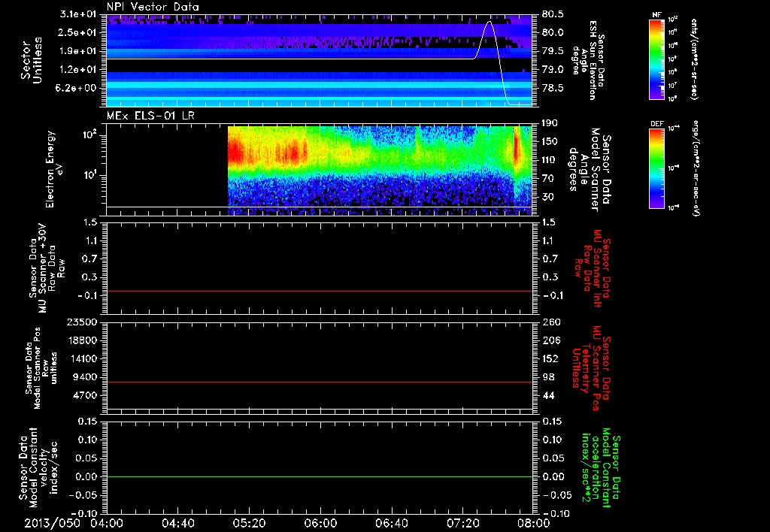Click the 'Sector Unitless' axis title
The width and height of the screenshot is (770, 532).
pyautogui.click(x=32, y=60)
